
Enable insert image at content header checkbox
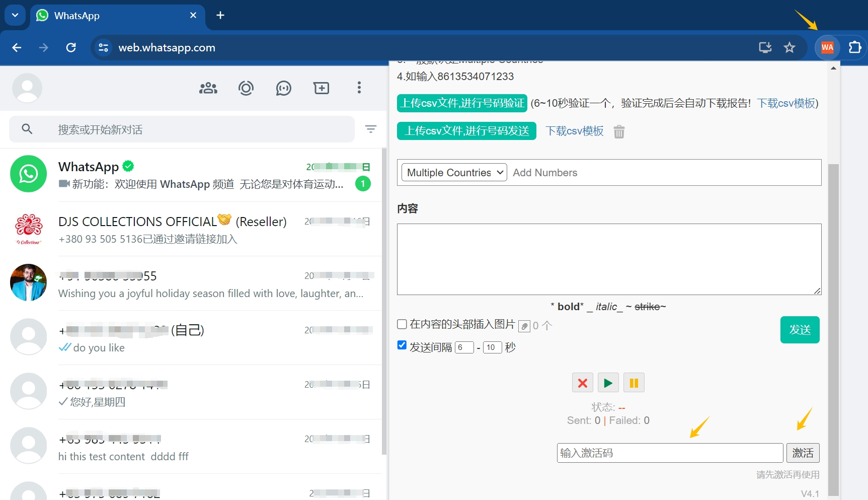(x=402, y=324)
